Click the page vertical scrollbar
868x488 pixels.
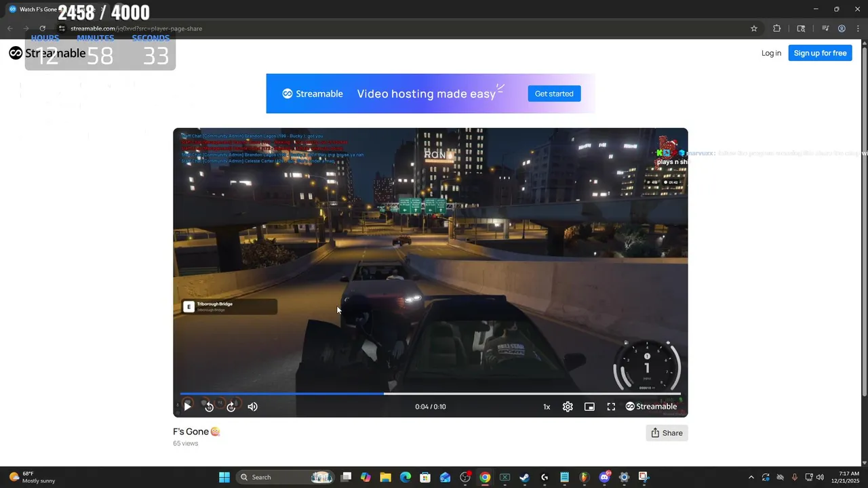tap(864, 220)
